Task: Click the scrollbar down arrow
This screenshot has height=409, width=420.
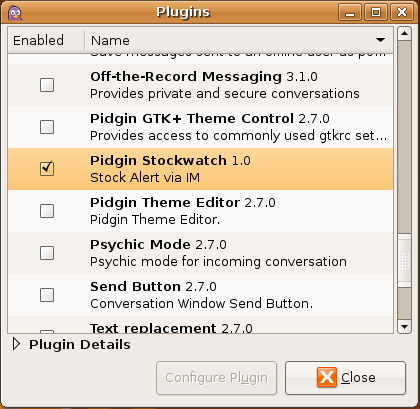Action: pos(404,327)
